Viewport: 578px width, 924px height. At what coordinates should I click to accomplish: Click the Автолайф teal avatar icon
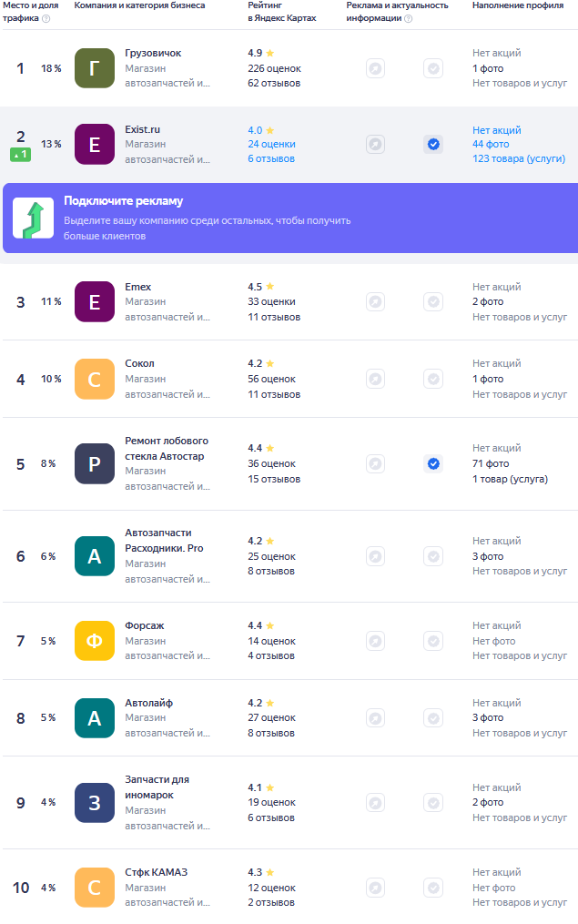click(95, 717)
